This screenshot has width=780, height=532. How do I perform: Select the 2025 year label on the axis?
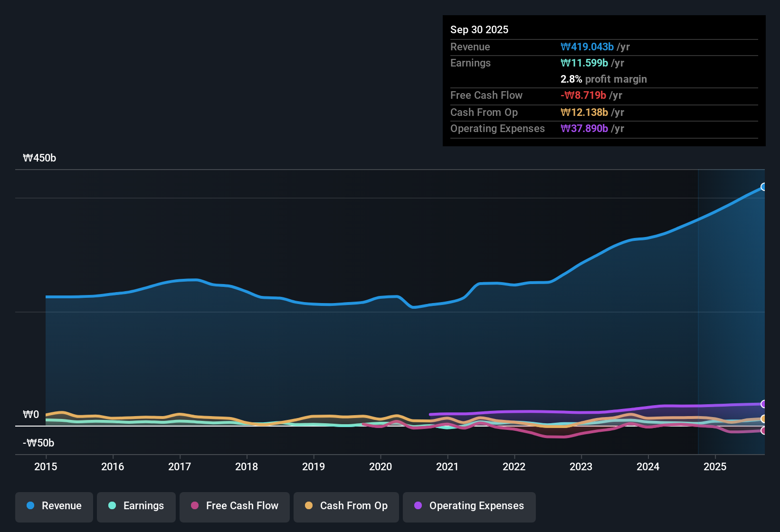(715, 467)
